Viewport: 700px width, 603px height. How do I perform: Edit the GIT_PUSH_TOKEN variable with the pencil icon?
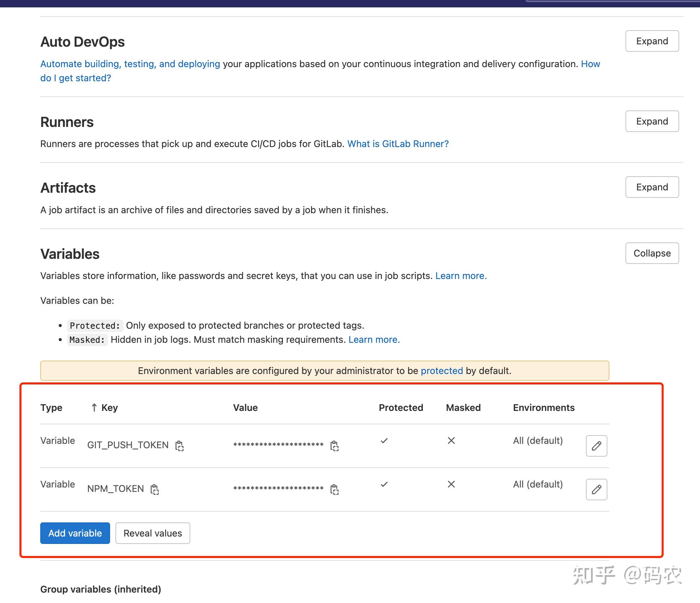[x=596, y=446]
